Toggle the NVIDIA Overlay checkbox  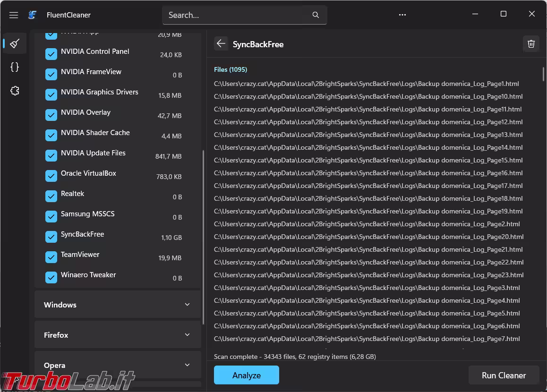[x=51, y=115]
